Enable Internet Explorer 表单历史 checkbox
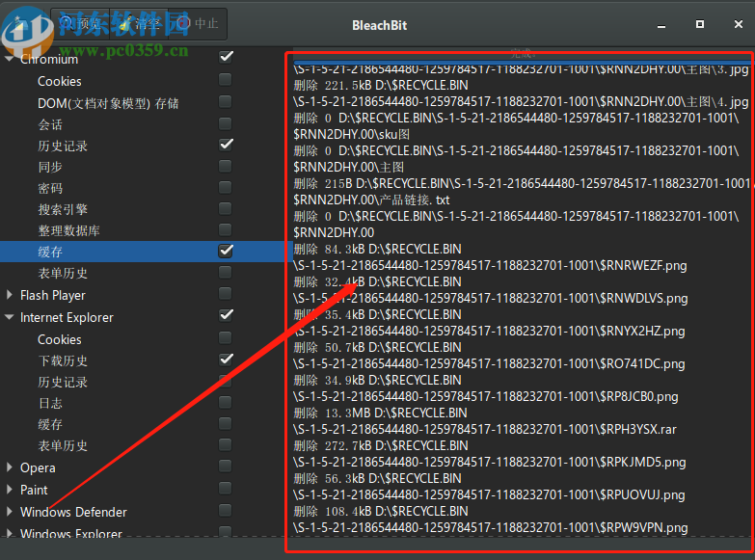The width and height of the screenshot is (755, 560). 226,444
